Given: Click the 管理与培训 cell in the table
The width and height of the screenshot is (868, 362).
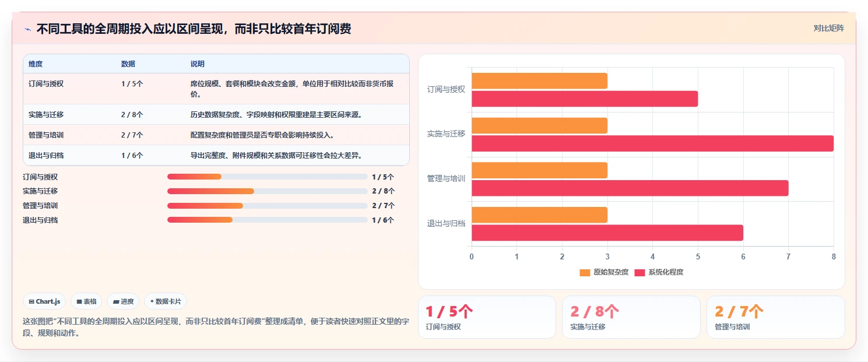Looking at the screenshot, I should coord(46,135).
